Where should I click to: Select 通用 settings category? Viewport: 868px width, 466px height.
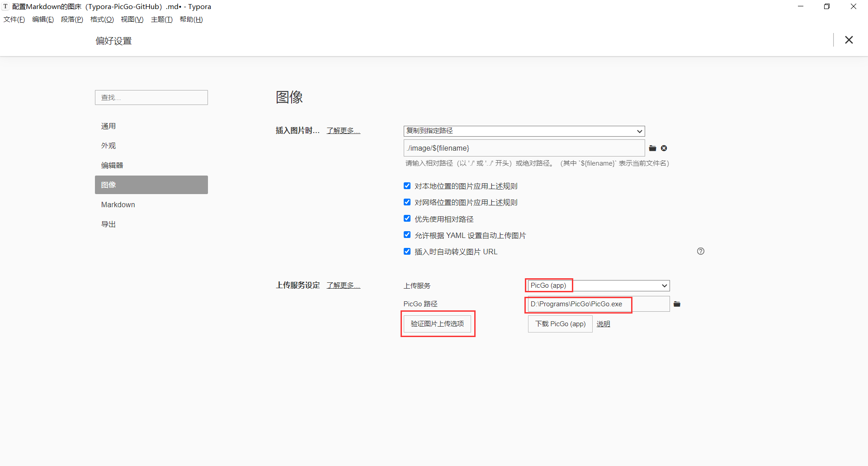(151, 126)
